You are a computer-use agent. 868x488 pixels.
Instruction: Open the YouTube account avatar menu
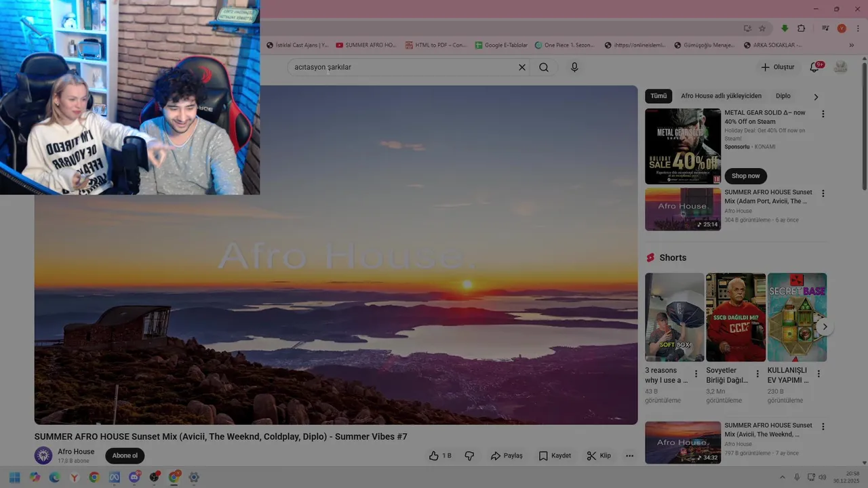click(841, 67)
